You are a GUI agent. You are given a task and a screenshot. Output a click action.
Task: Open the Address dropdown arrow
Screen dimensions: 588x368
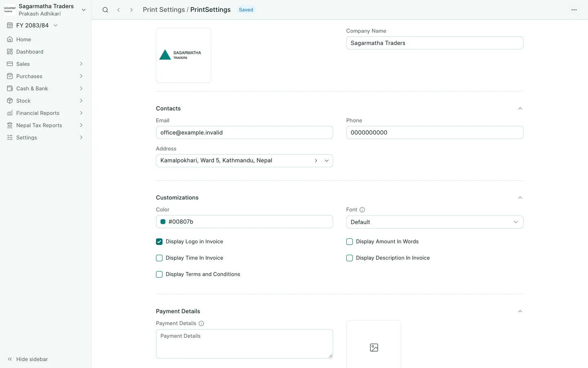(327, 161)
